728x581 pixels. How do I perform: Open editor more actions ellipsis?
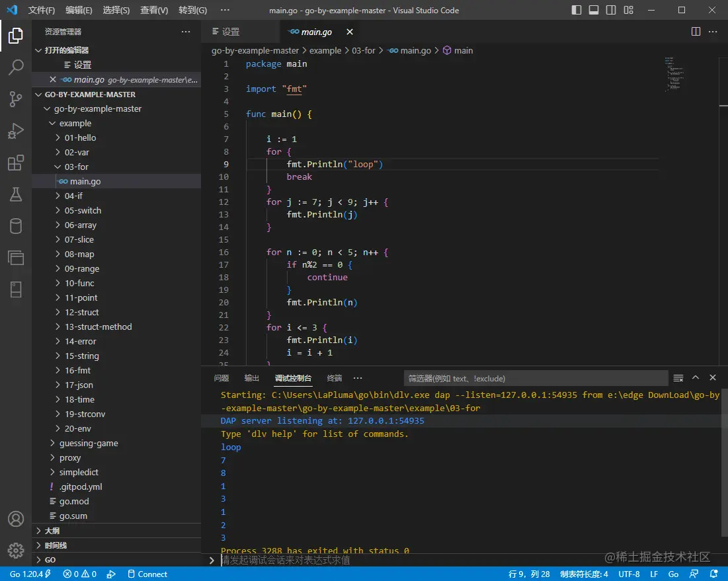[x=713, y=32]
